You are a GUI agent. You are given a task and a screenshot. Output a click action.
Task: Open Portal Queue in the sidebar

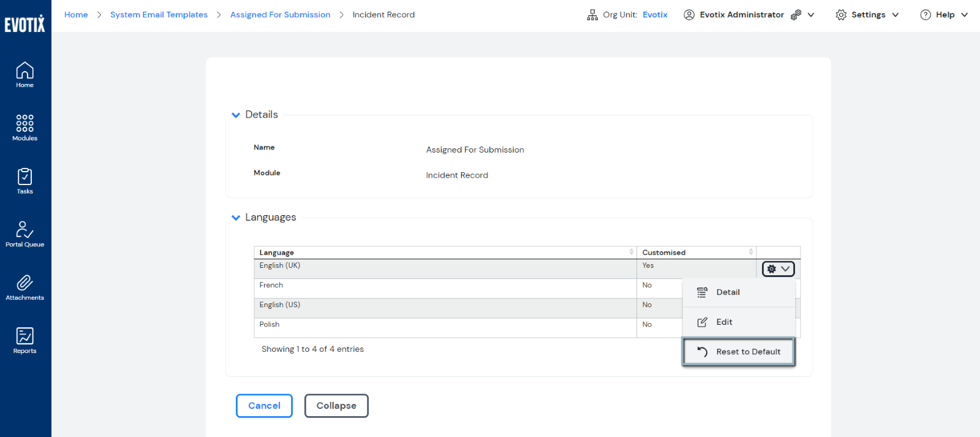coord(25,234)
